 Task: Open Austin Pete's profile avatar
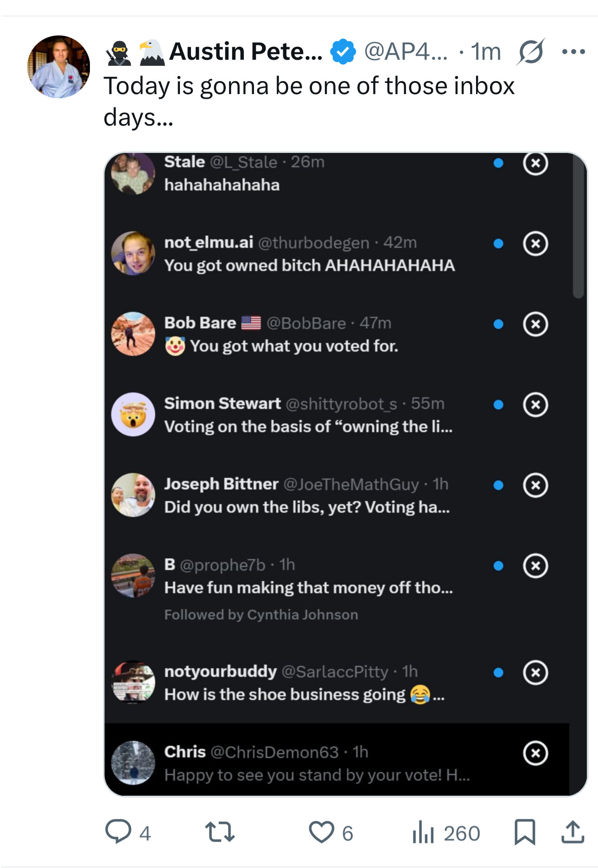59,67
